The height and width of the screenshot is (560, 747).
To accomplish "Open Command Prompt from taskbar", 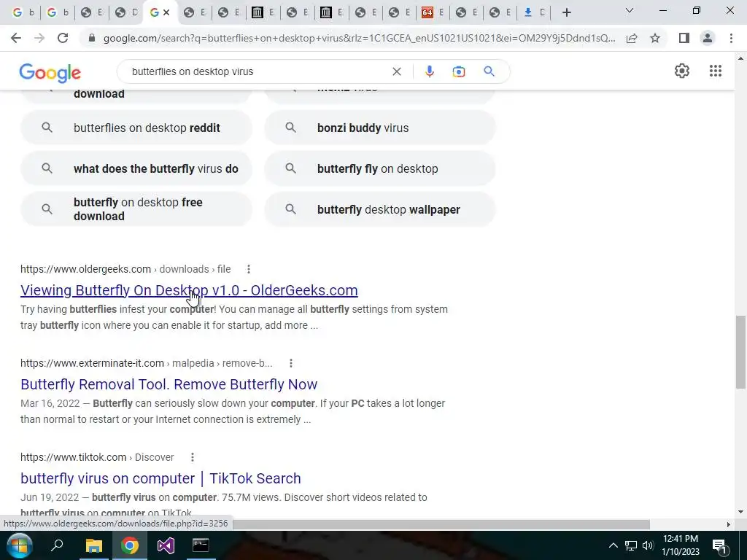I will 201,545.
